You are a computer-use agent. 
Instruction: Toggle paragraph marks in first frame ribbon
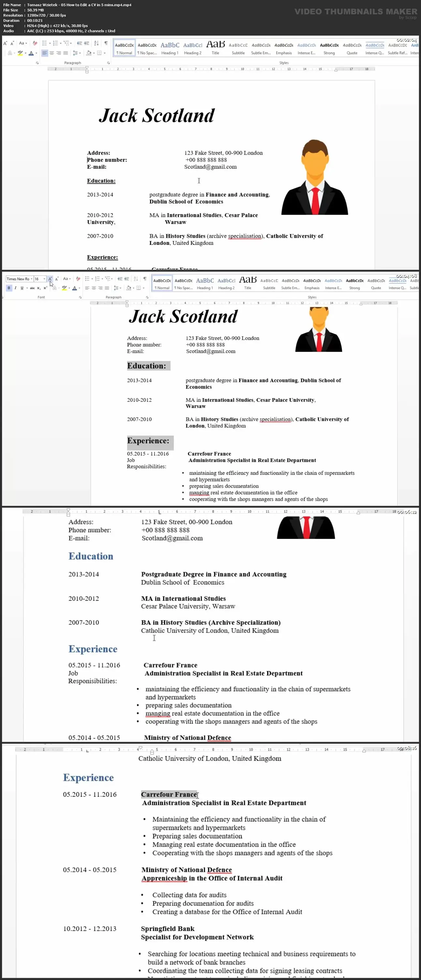click(106, 43)
